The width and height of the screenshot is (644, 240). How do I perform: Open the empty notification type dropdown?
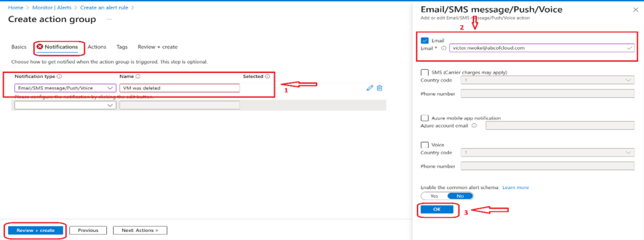click(x=65, y=105)
